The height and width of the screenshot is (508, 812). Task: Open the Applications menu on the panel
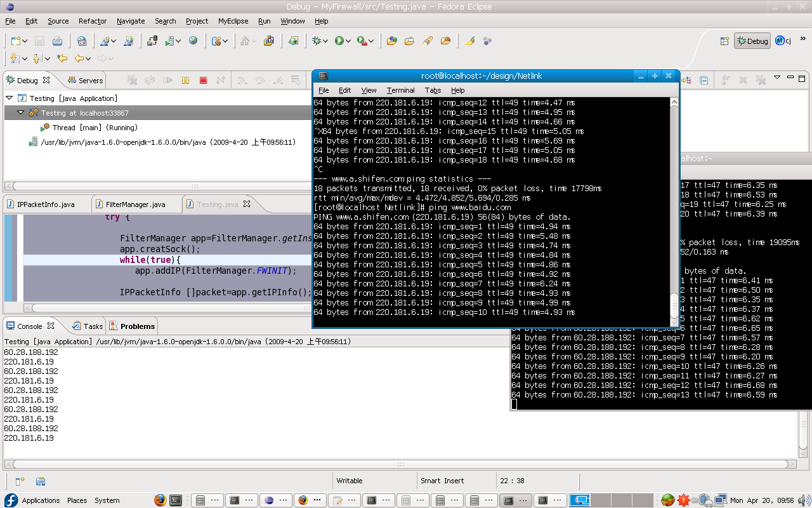pyautogui.click(x=41, y=500)
